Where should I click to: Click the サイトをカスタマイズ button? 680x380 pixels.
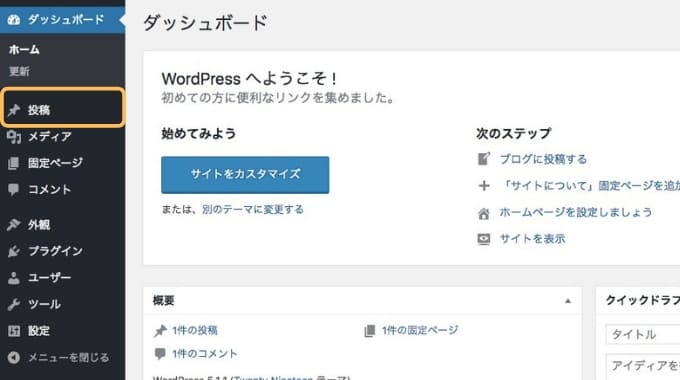pyautogui.click(x=245, y=175)
